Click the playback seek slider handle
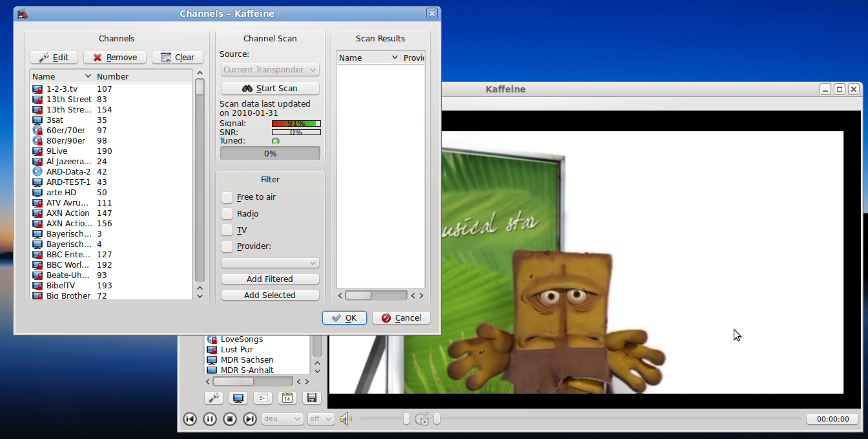 point(437,419)
